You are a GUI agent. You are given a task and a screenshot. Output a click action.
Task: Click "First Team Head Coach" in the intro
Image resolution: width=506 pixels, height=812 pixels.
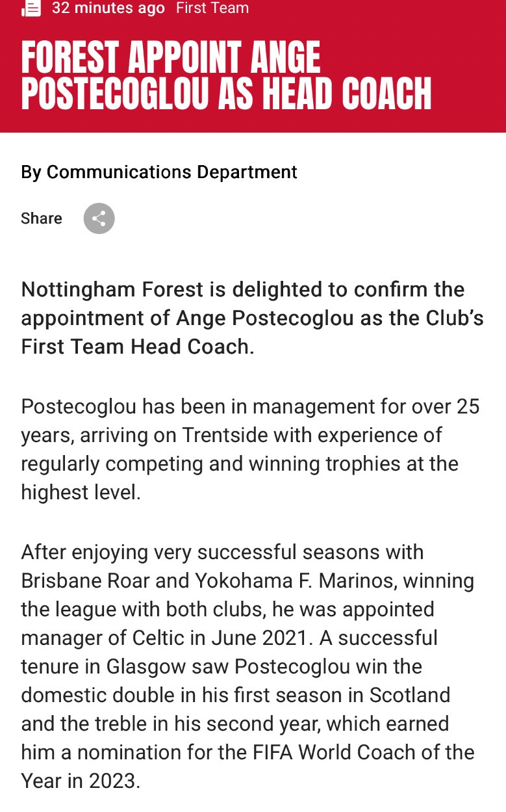coord(135,347)
